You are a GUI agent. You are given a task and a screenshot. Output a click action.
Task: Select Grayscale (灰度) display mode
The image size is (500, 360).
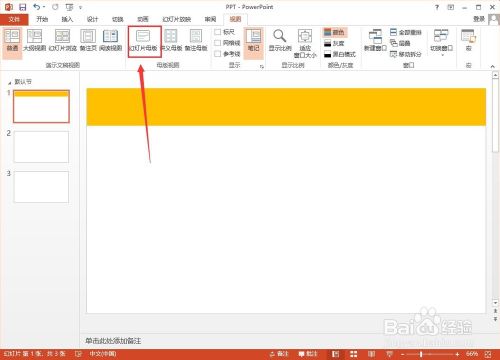(x=334, y=43)
